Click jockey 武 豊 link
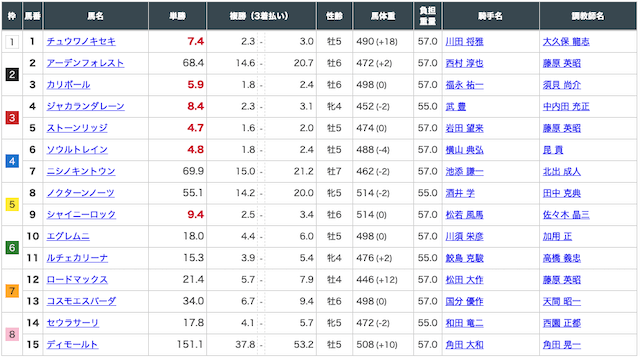Image resolution: width=640 pixels, height=360 pixels. [x=456, y=107]
